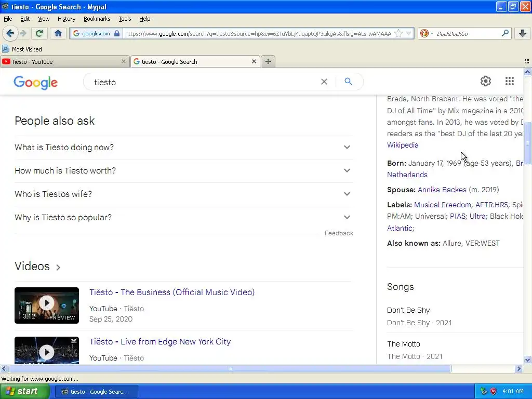Open the Atlantic label link

tap(400, 228)
